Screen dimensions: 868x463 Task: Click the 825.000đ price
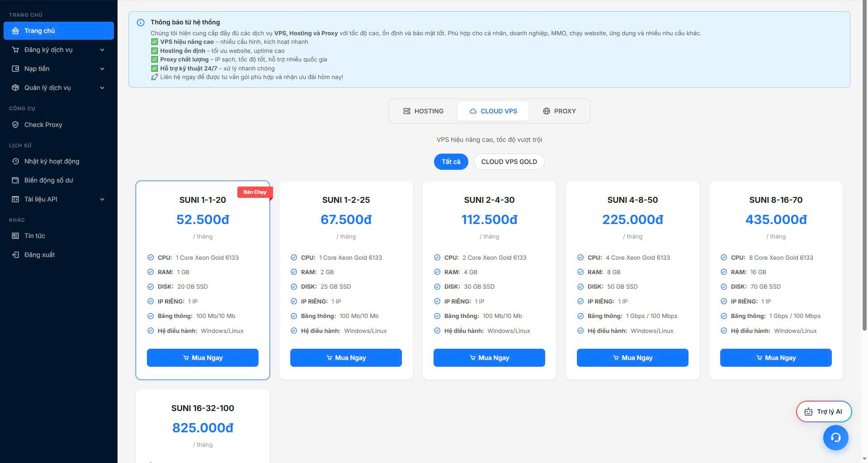203,428
